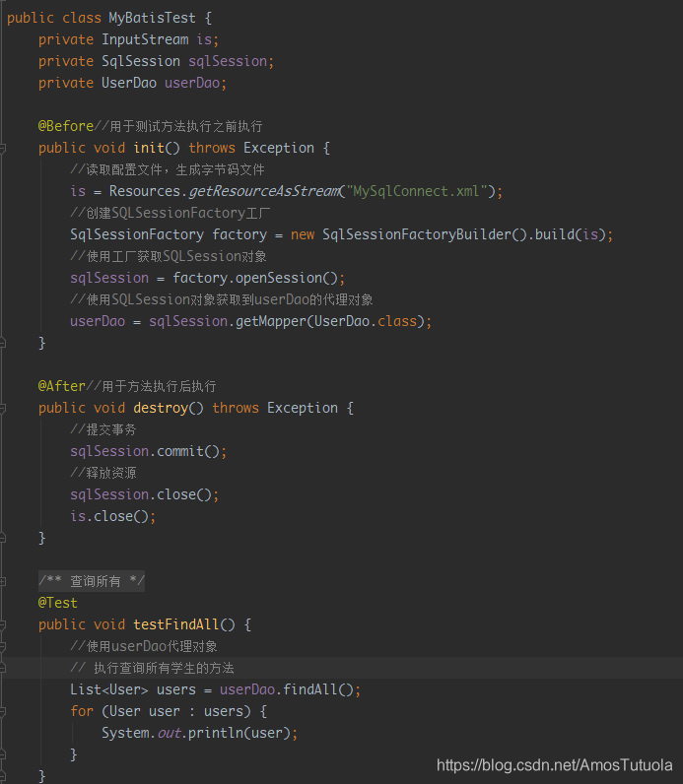Screen dimensions: 683x784
Task: Click the comment //读取配置文件,生成字节码文件
Action: coord(168,170)
